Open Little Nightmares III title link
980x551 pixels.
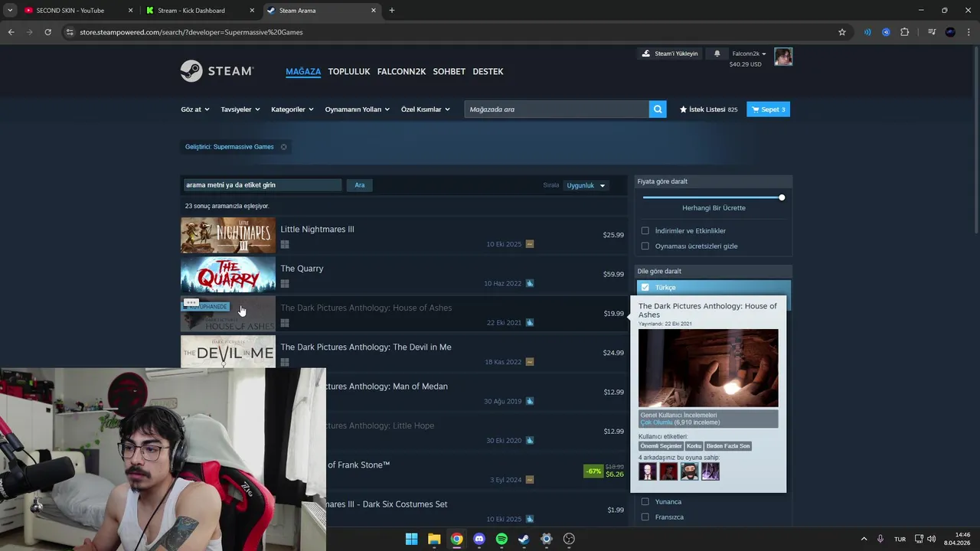(317, 229)
